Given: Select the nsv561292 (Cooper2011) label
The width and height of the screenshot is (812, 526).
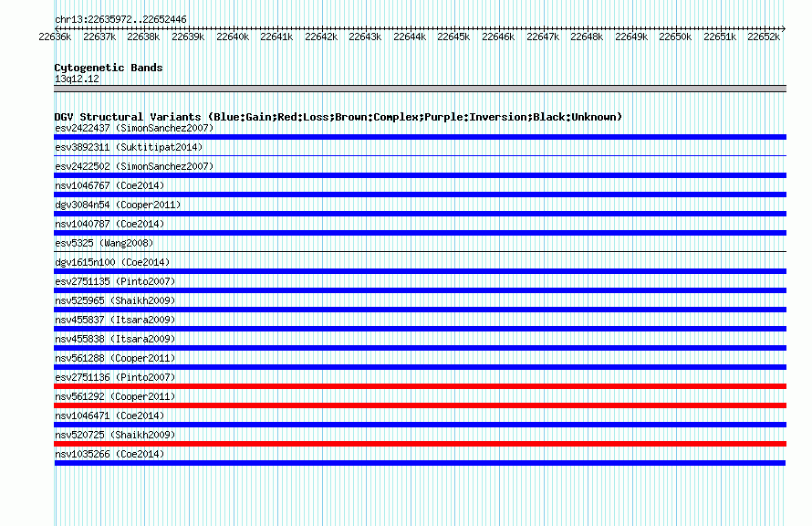Looking at the screenshot, I should (x=115, y=396).
